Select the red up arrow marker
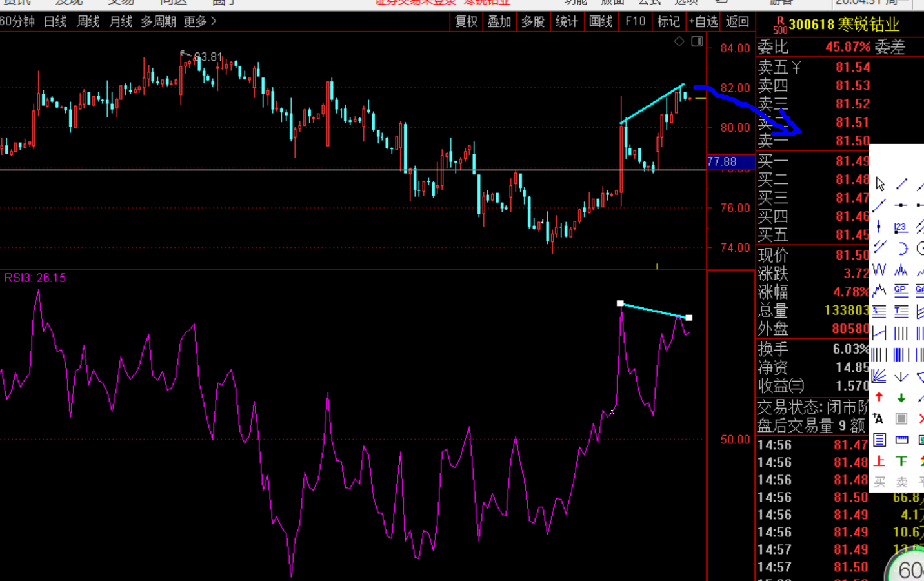The width and height of the screenshot is (924, 581). click(879, 398)
